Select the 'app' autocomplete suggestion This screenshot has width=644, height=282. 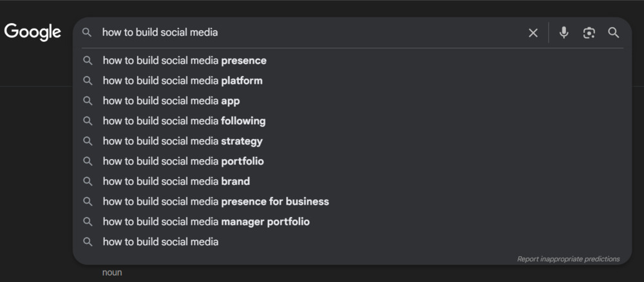171,101
